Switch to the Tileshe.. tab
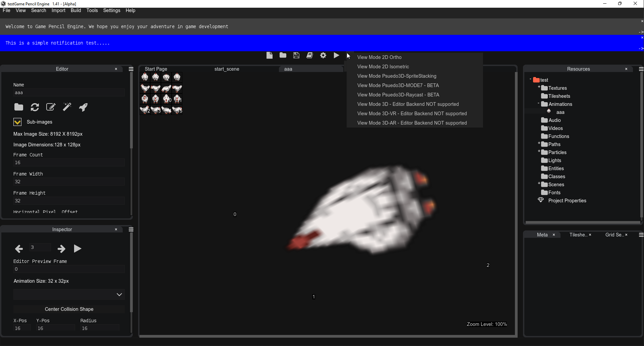The height and width of the screenshot is (346, 644). point(578,235)
